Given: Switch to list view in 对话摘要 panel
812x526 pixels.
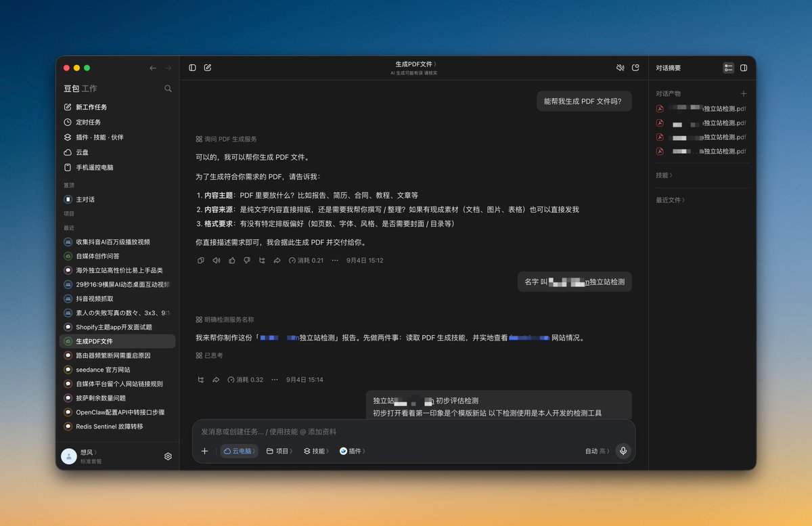Looking at the screenshot, I should (x=728, y=68).
